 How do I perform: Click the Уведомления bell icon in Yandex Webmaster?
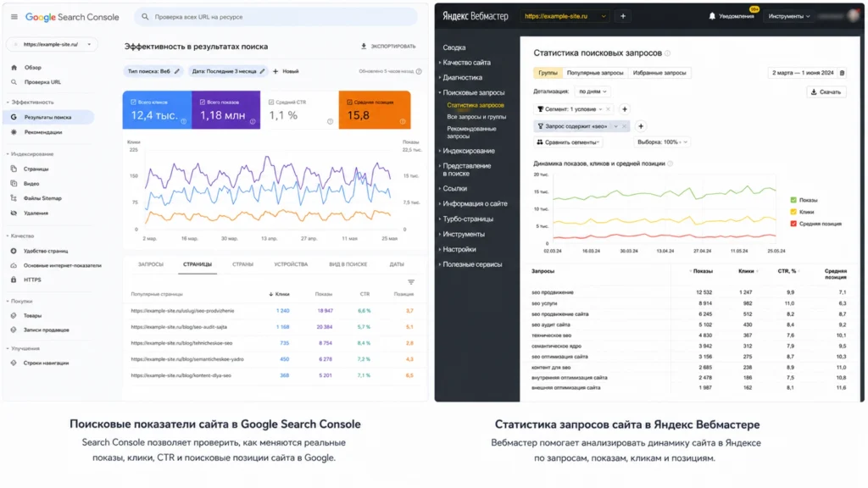point(712,16)
